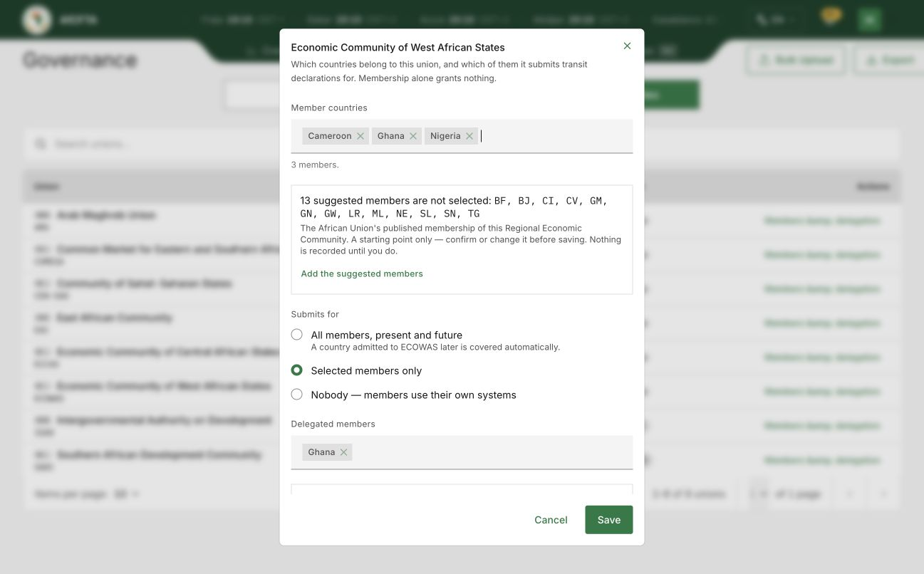Click the Nigeria chip label

coord(445,136)
